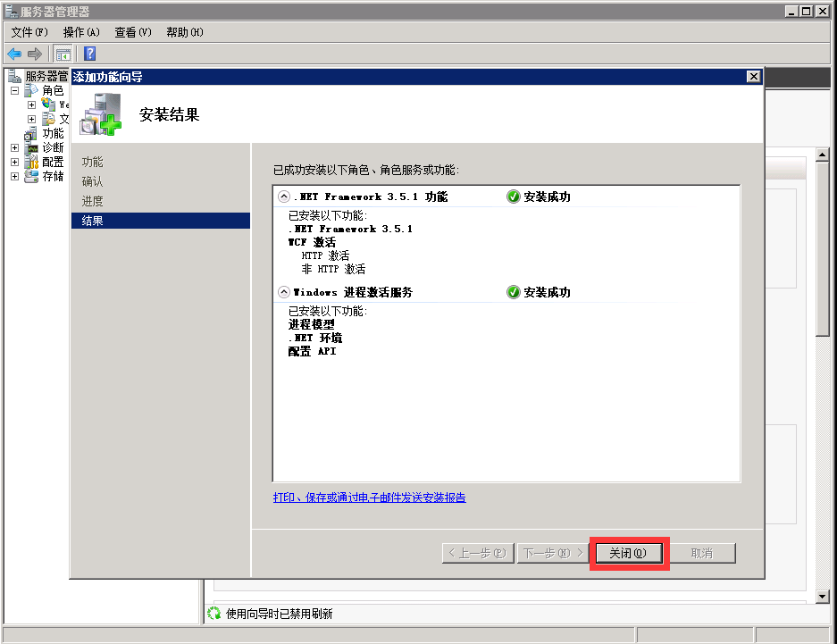Open the 操作(A) menu
The image size is (837, 644).
[80, 32]
